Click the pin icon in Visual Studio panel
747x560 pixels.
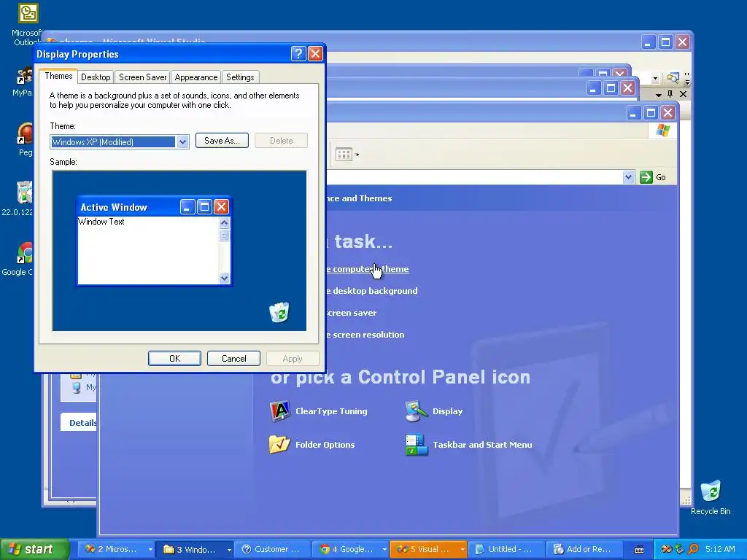pos(670,94)
